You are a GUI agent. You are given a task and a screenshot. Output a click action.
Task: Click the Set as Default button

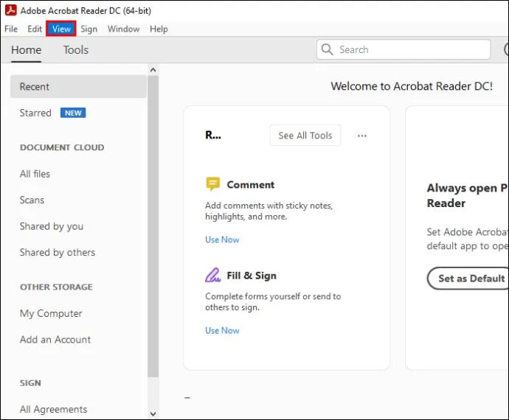point(468,279)
